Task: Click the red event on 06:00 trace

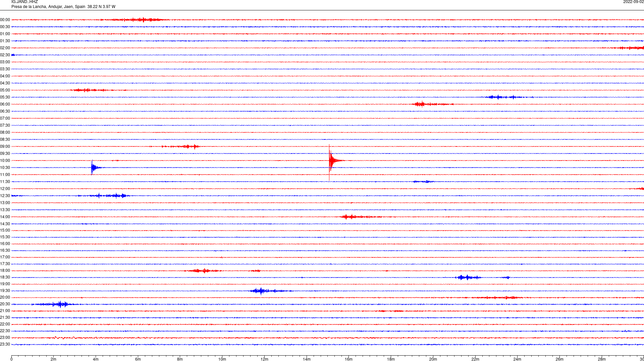Action: click(x=432, y=104)
